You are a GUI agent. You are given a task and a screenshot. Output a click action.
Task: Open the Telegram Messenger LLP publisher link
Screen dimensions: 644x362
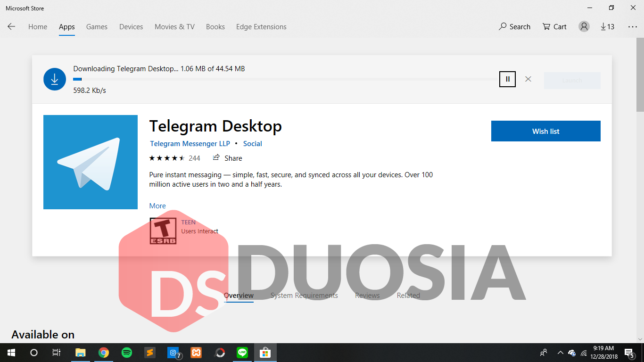pyautogui.click(x=190, y=144)
